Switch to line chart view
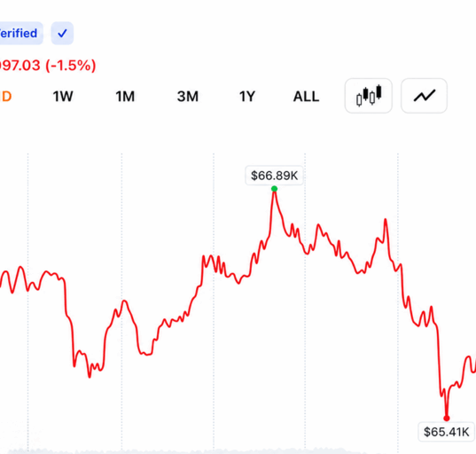Image resolution: width=476 pixels, height=454 pixels. (424, 96)
